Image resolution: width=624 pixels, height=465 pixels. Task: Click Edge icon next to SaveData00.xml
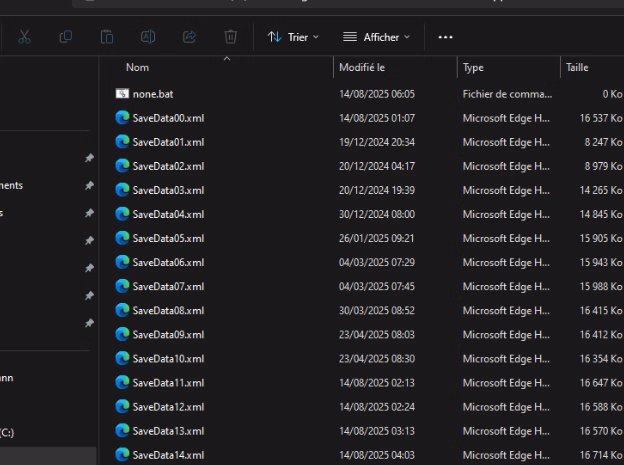tap(123, 117)
